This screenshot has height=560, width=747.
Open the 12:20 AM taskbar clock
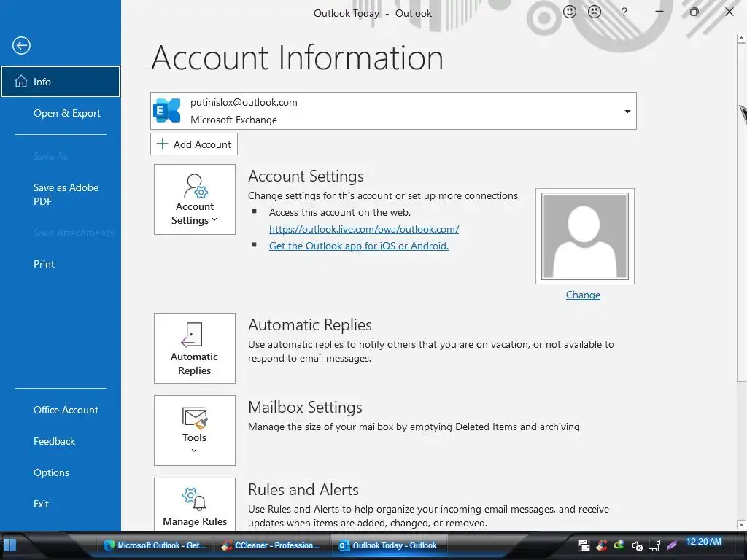(x=704, y=542)
